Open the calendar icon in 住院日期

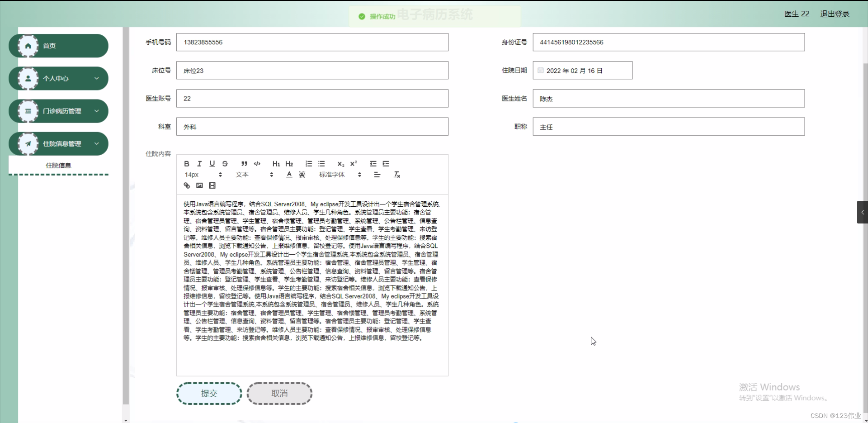point(541,71)
